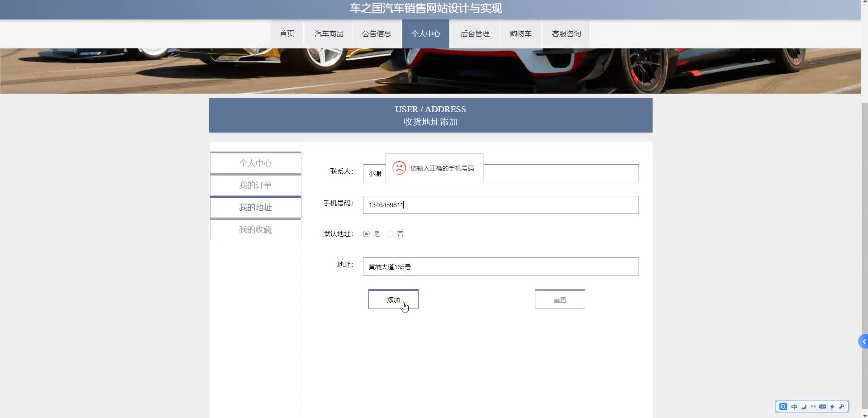
Task: Click the sad-face error icon in the tooltip
Action: coord(399,168)
